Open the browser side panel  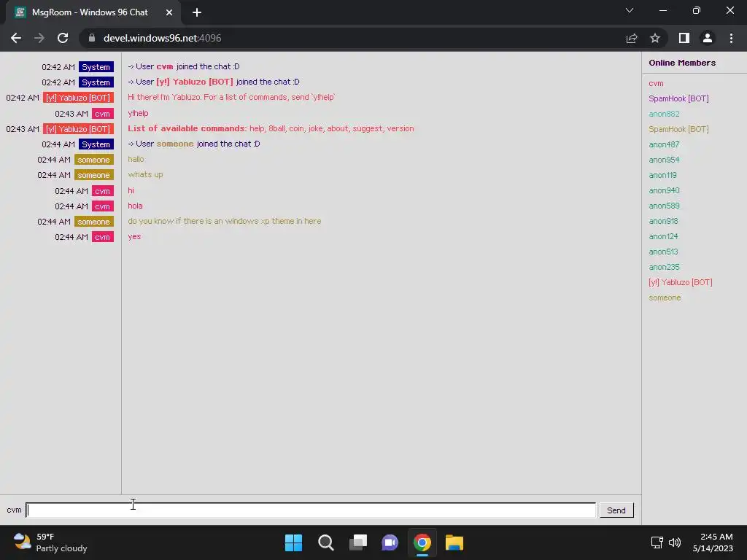tap(684, 38)
